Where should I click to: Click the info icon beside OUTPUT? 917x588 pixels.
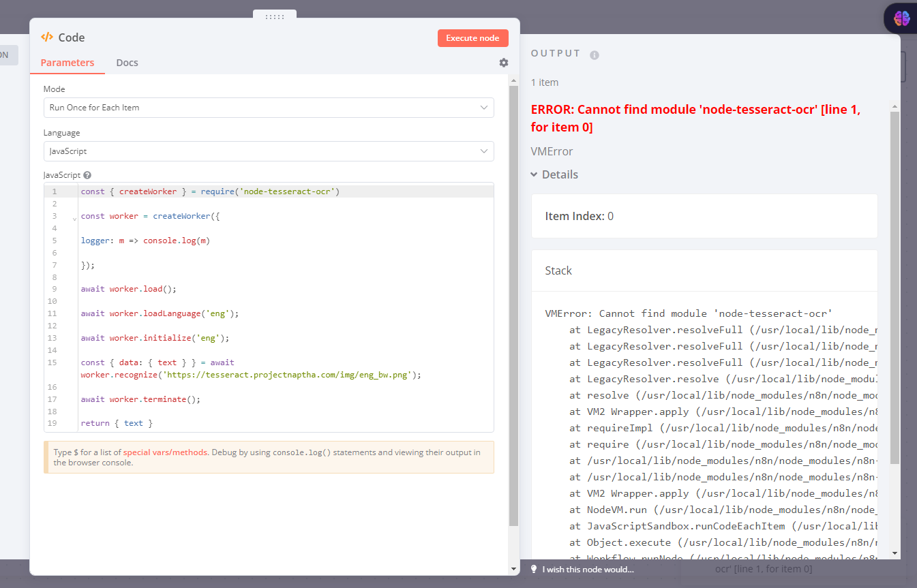pos(595,55)
